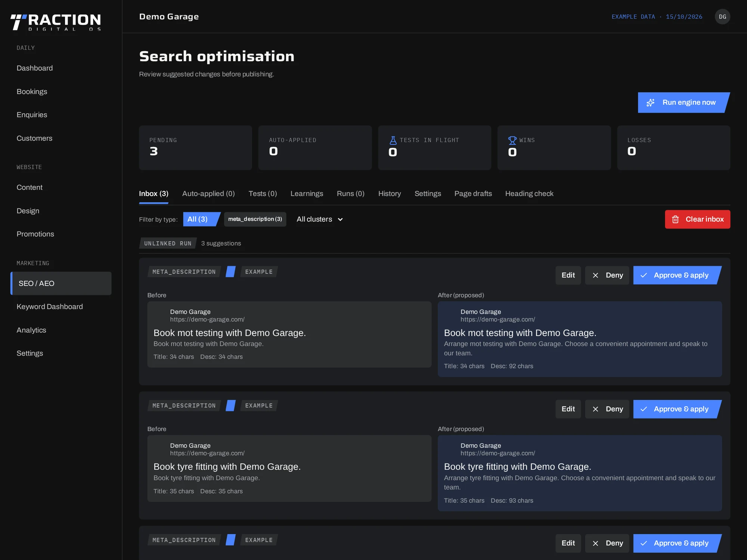Click blue tag on bottom suggestion card

[x=230, y=540]
